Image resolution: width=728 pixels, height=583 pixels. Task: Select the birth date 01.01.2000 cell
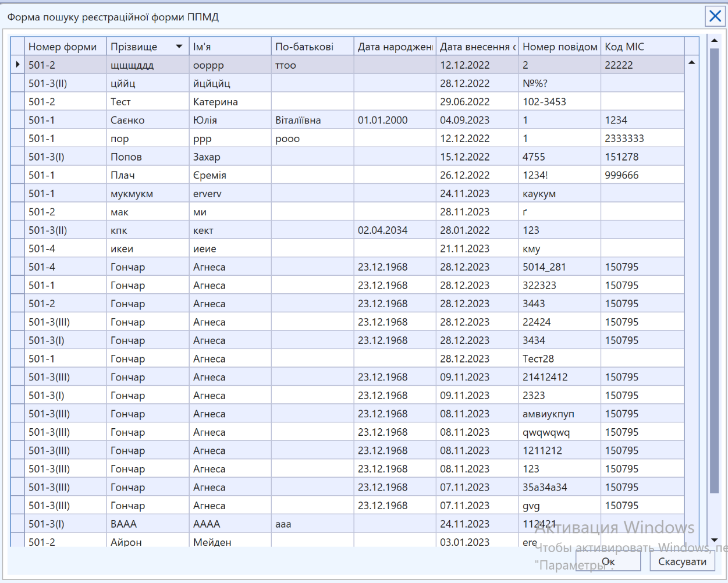(395, 120)
